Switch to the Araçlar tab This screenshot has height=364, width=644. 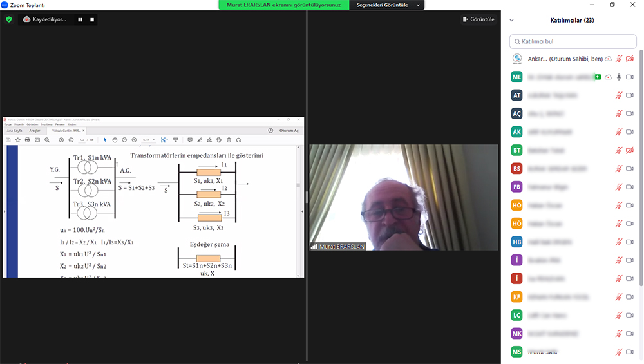tap(35, 131)
